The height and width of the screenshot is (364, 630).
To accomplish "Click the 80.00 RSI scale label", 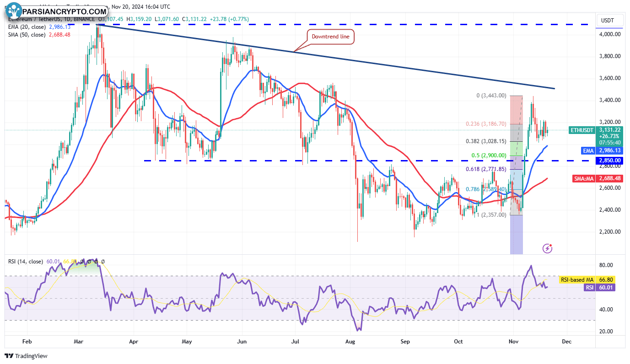I will (606, 265).
